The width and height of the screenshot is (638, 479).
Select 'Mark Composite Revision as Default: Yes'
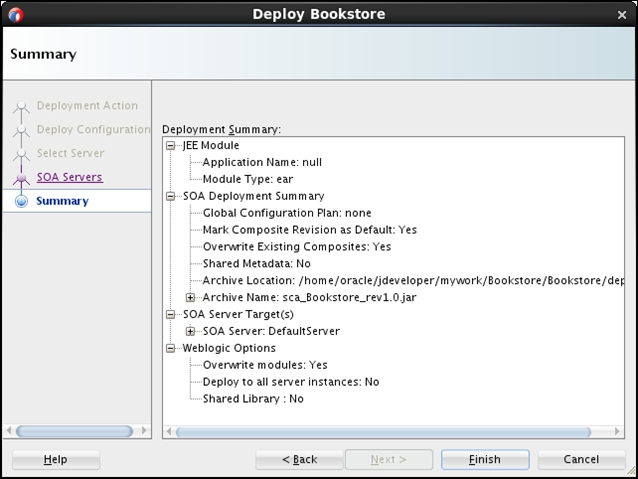(x=310, y=230)
